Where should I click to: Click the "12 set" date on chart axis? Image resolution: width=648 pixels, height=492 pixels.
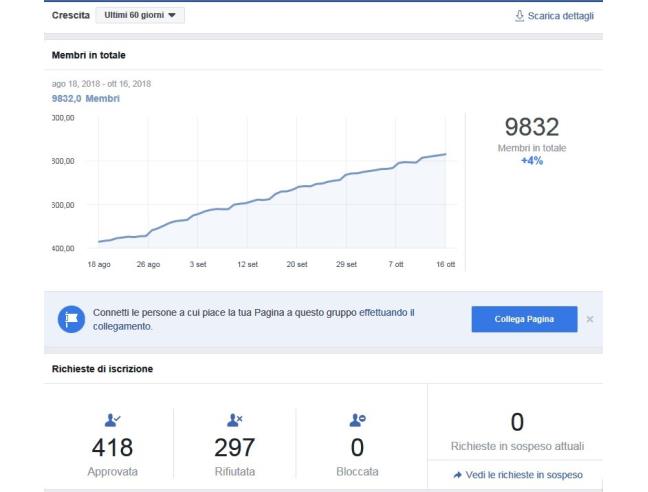click(x=245, y=263)
